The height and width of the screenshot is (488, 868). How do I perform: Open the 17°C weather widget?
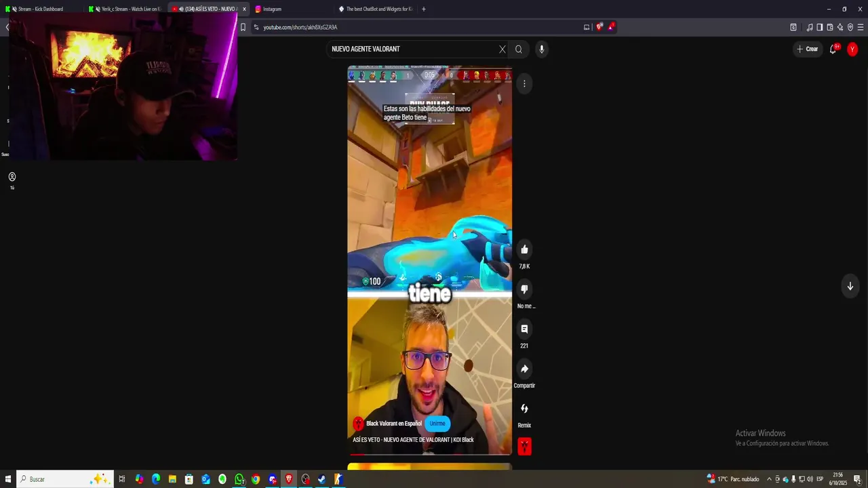[x=733, y=479]
